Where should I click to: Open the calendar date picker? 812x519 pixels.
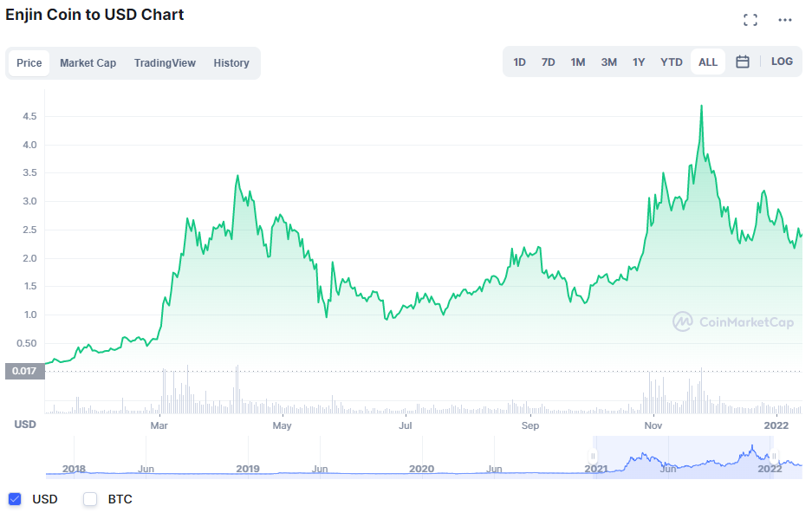[x=742, y=62]
